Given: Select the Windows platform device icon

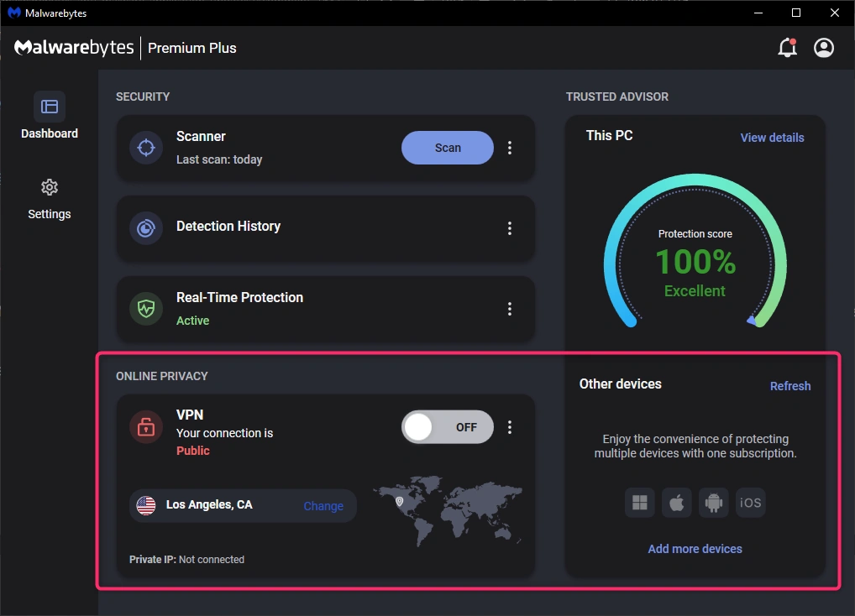Looking at the screenshot, I should 640,503.
